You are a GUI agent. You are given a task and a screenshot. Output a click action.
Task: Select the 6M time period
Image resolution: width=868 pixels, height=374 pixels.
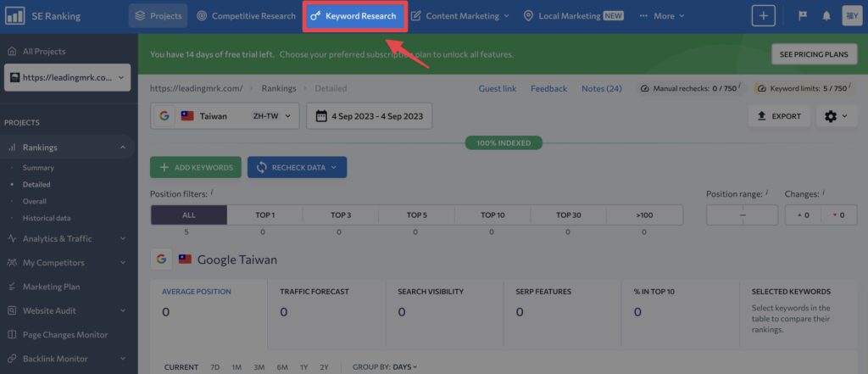point(282,367)
